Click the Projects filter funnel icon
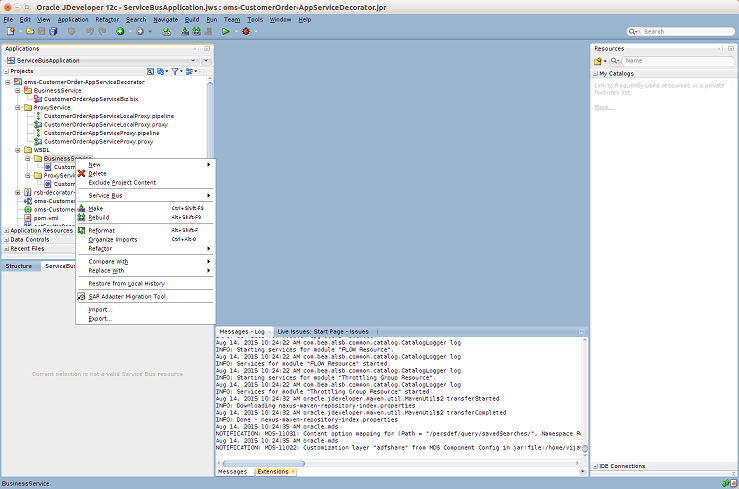 [x=174, y=71]
